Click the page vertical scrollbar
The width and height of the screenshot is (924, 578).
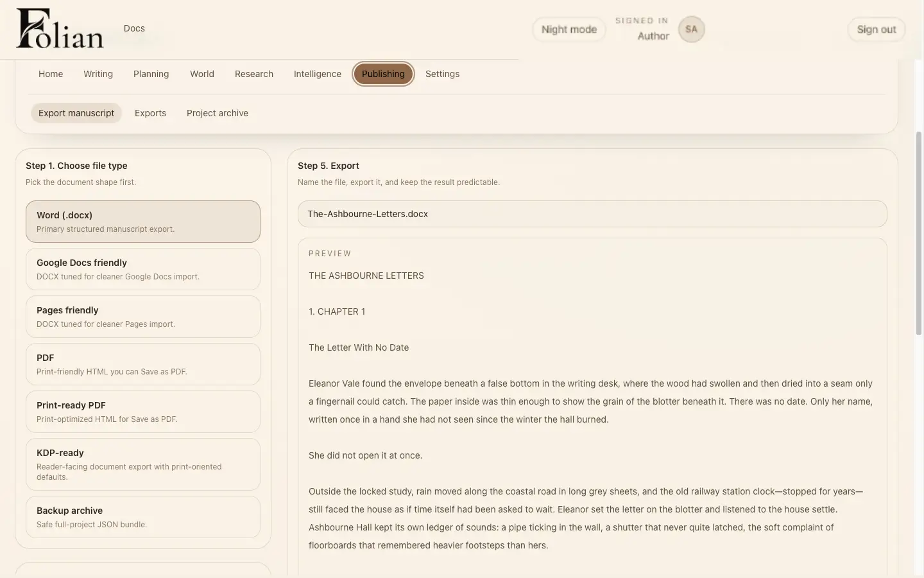918,232
